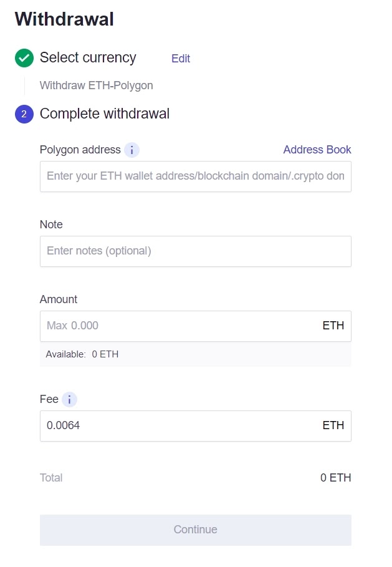The width and height of the screenshot is (392, 567).
Task: Click the info icon next to Polygon address
Action: (131, 150)
